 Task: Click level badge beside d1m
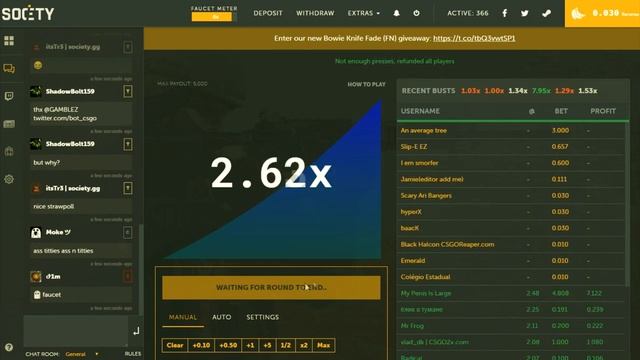tap(128, 277)
